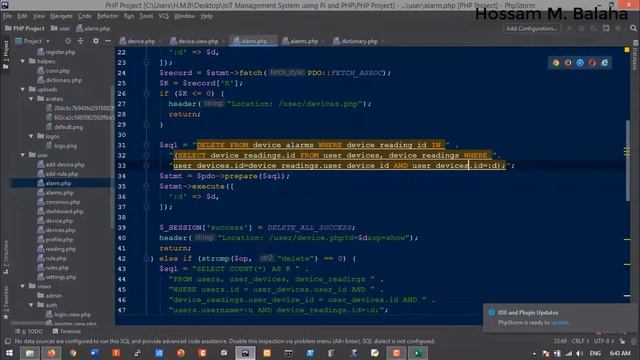Hide the Project tool window
640x360 pixels.
tap(108, 41)
